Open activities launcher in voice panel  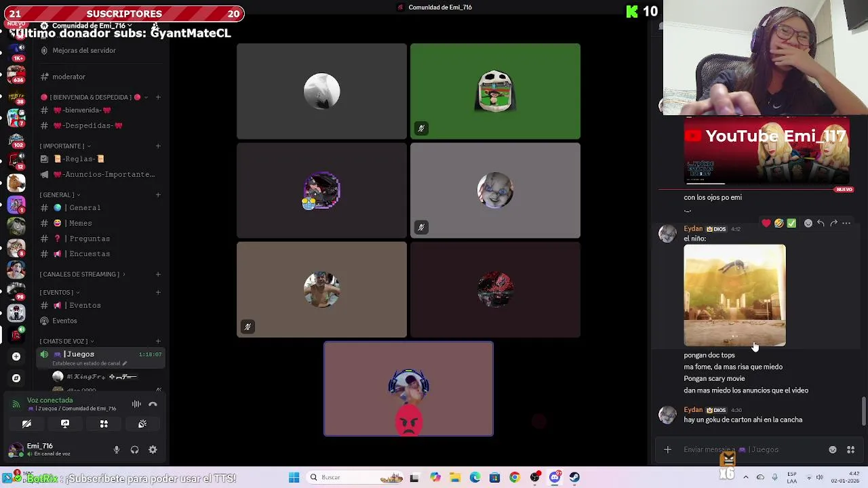(104, 424)
